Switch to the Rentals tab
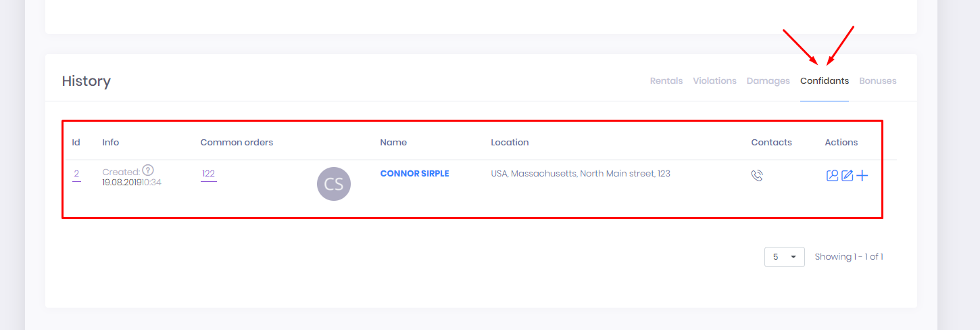The image size is (980, 330). click(x=666, y=80)
